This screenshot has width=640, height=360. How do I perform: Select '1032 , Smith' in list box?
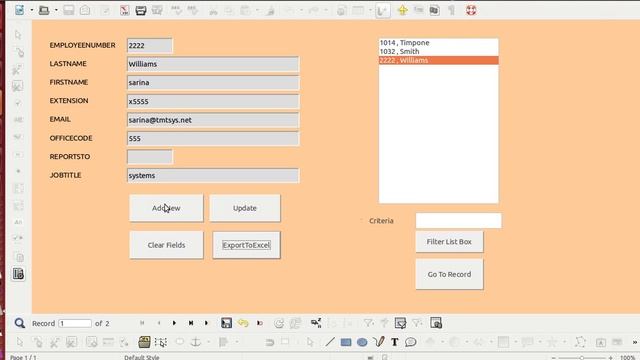(x=438, y=51)
